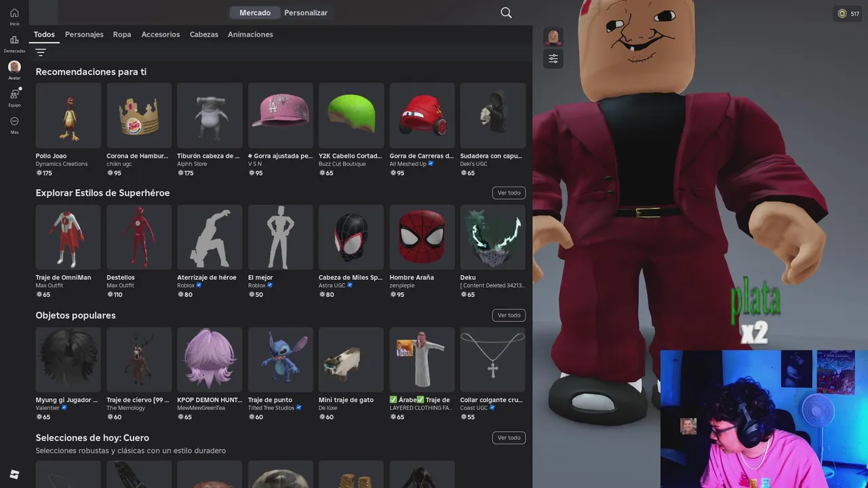Image resolution: width=868 pixels, height=488 pixels.
Task: Click the search magnifier icon
Action: pyautogui.click(x=506, y=13)
